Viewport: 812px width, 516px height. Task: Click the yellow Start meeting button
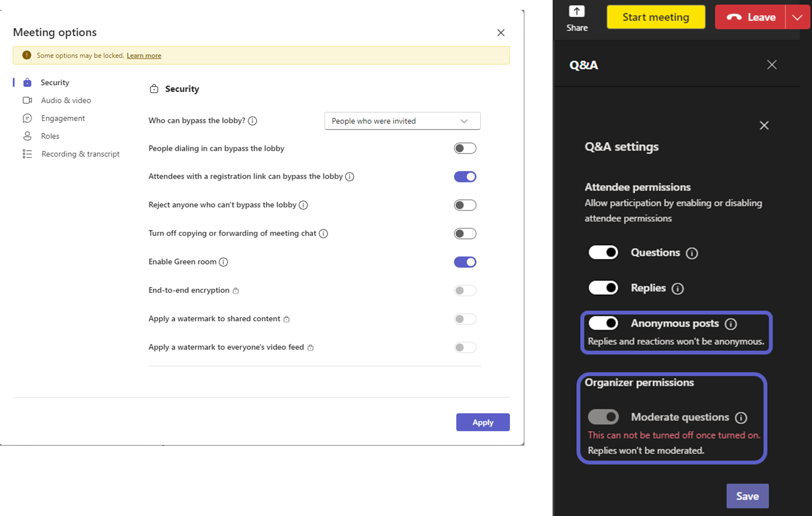(x=656, y=17)
